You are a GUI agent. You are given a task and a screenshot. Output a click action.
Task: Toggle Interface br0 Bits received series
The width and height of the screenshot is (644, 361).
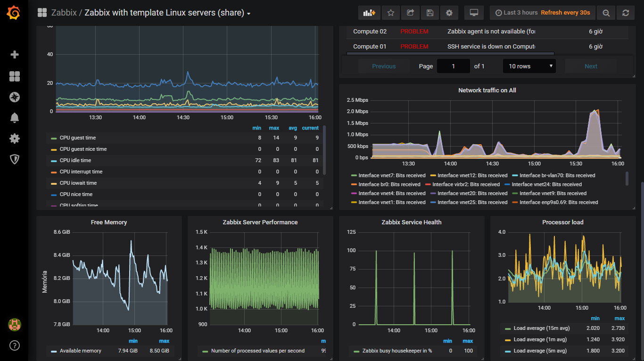click(x=389, y=184)
